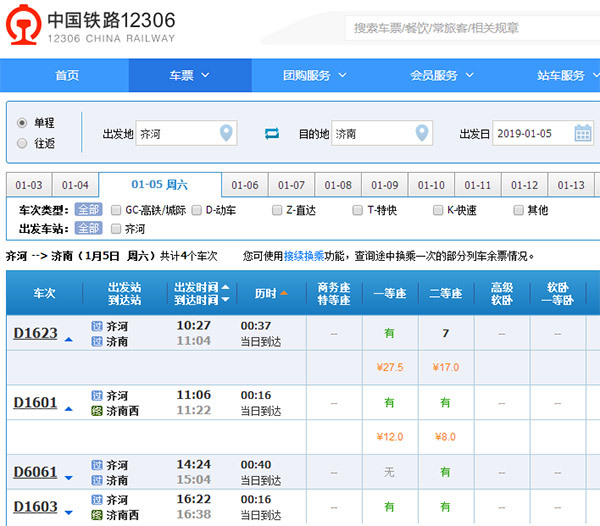Screen dimensions: 600x526
Task: Open the 接续换乘 transfer link
Action: point(304,256)
